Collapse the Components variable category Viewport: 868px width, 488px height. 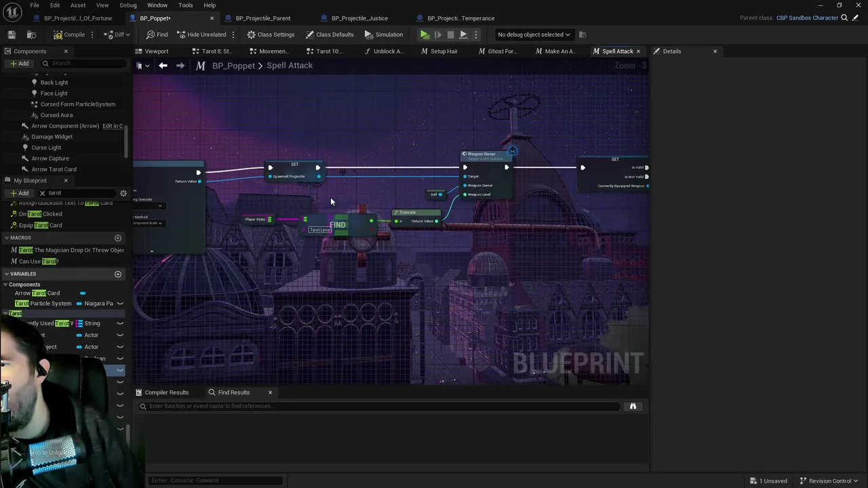(x=5, y=285)
